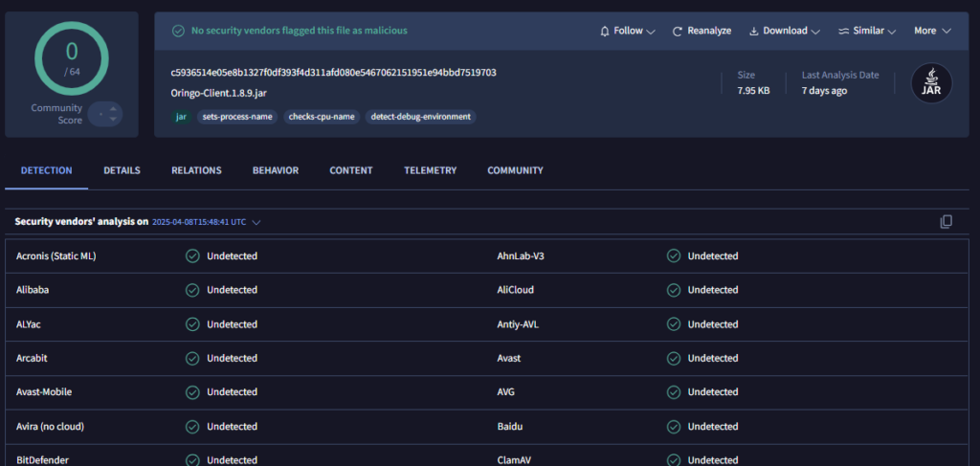Image resolution: width=980 pixels, height=466 pixels.
Task: Open the Behavior tab
Action: 276,170
